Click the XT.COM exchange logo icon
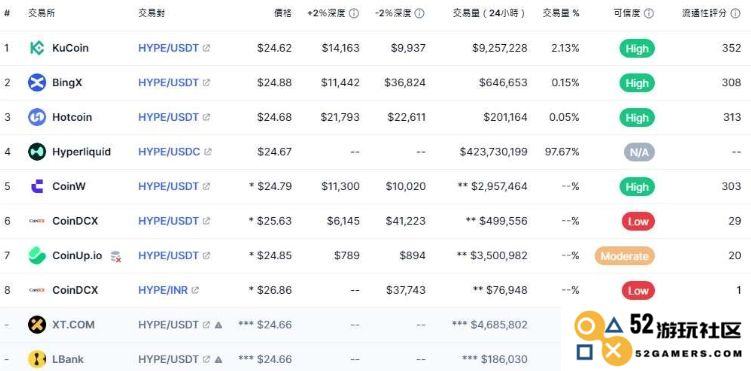This screenshot has width=751, height=371. (37, 325)
